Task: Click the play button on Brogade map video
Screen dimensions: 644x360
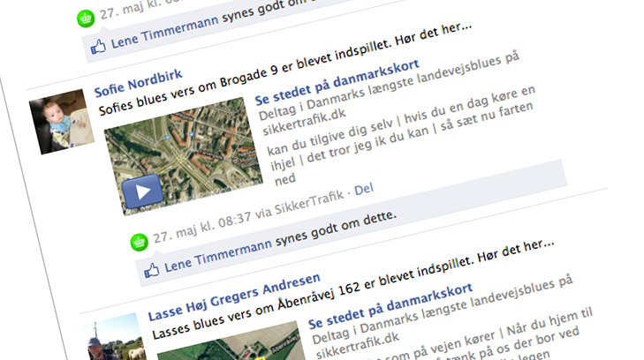Action: pos(142,191)
